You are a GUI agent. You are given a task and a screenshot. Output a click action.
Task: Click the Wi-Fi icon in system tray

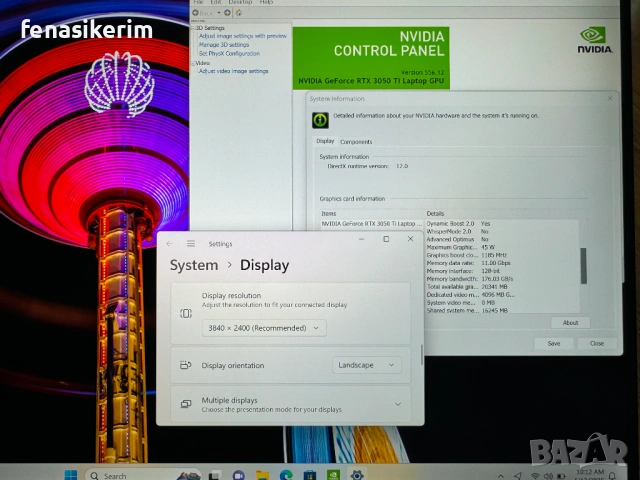535,476
